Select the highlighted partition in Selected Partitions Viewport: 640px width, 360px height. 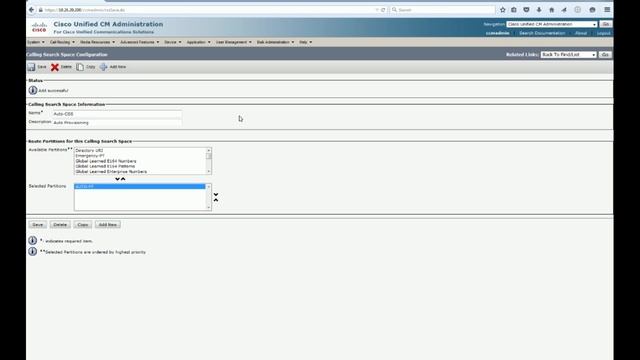[x=140, y=187]
